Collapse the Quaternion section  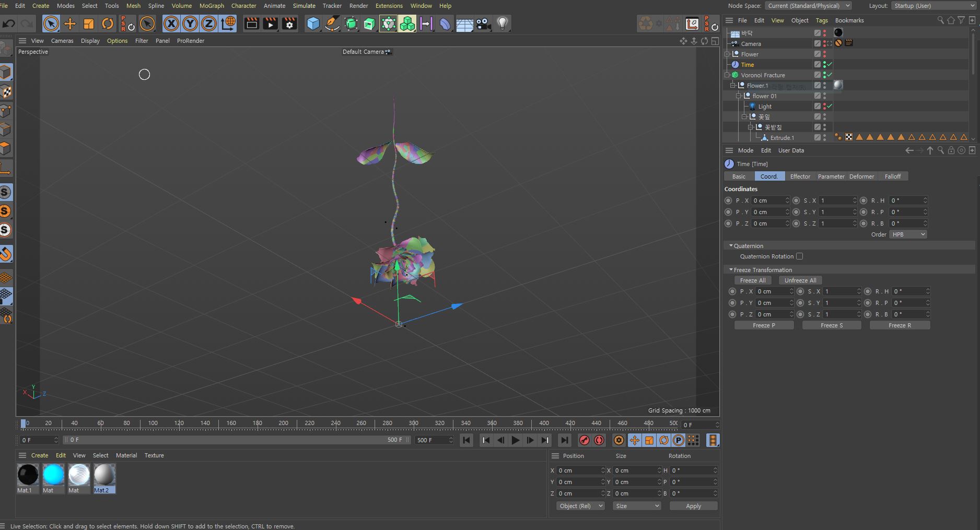tap(731, 245)
